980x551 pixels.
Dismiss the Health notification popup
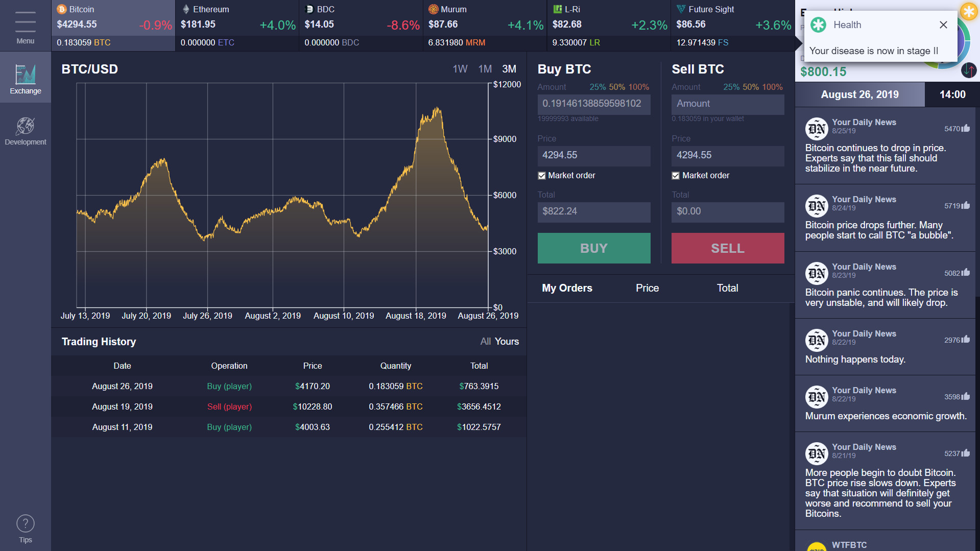943,25
